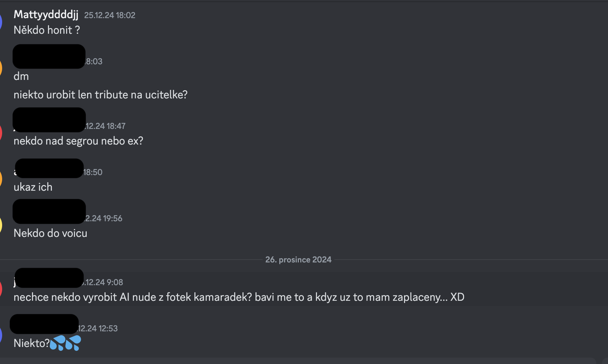This screenshot has height=364, width=608.
Task: Click the redacted username above 'Nekdo do voicu'
Action: tap(49, 211)
